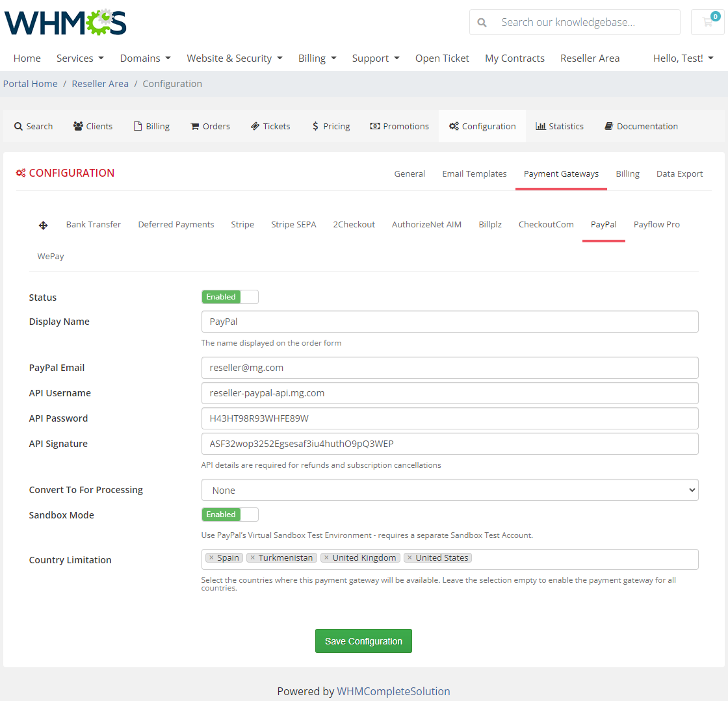728x701 pixels.
Task: Open the Portal Home breadcrumb link
Action: point(30,84)
